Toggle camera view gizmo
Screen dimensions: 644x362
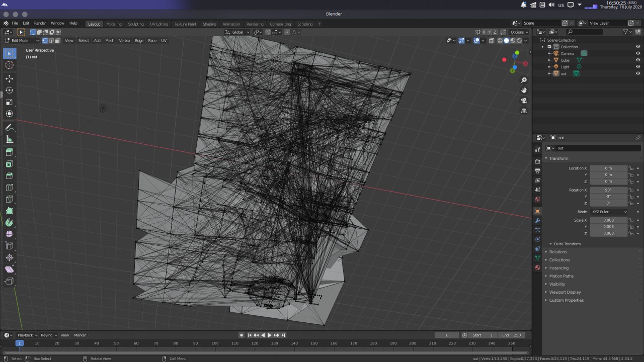pyautogui.click(x=524, y=101)
